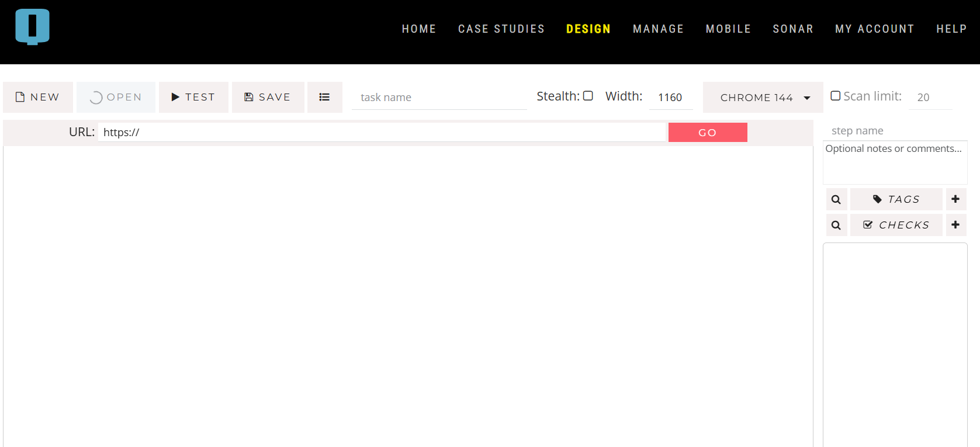Toggle the Scan limit checkbox
The width and height of the screenshot is (980, 447).
pos(836,96)
